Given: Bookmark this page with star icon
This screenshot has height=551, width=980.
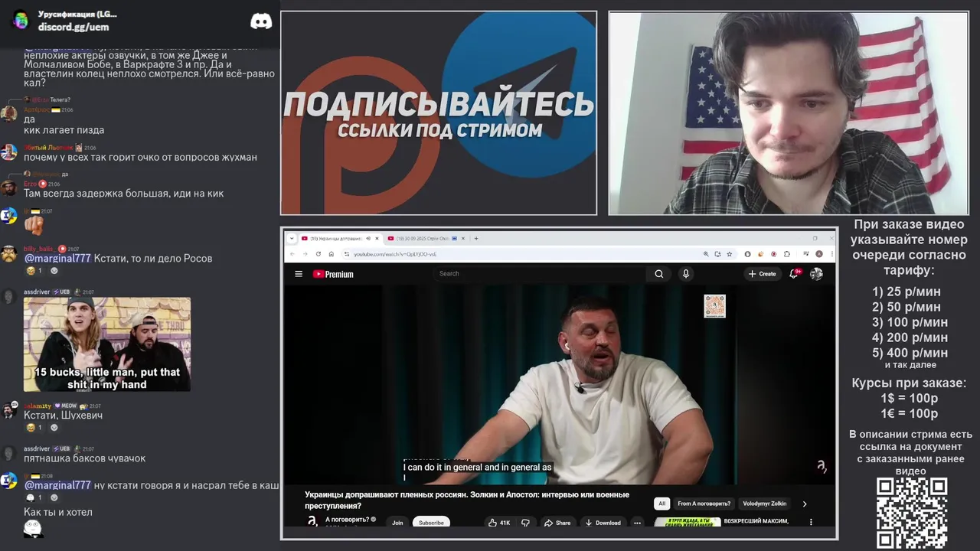Looking at the screenshot, I should (729, 254).
